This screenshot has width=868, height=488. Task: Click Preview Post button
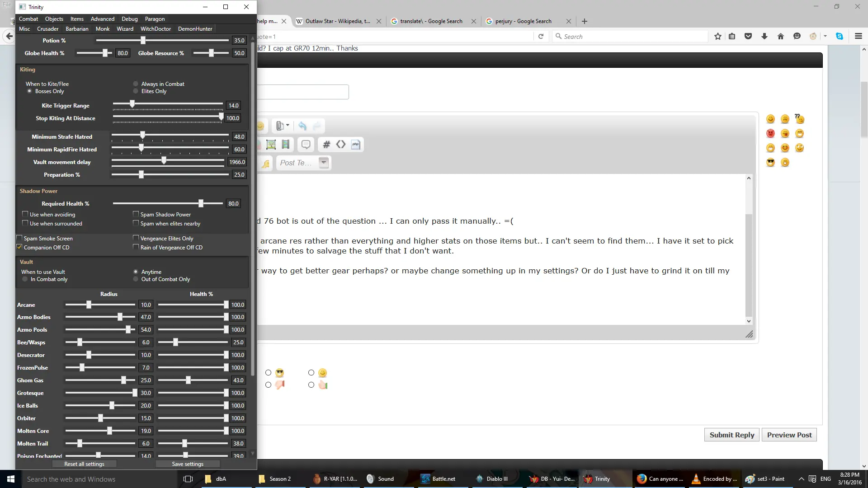click(x=789, y=435)
